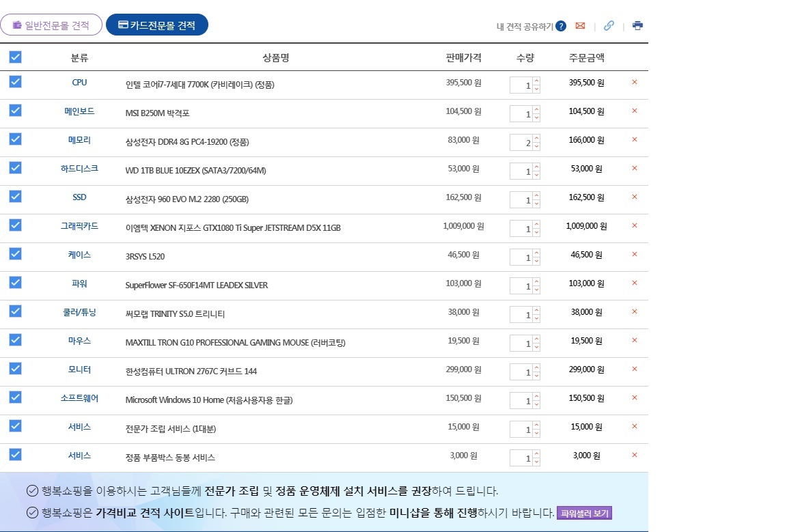Print the estimate with printer icon
Screen dimensions: 787x532
pos(637,25)
